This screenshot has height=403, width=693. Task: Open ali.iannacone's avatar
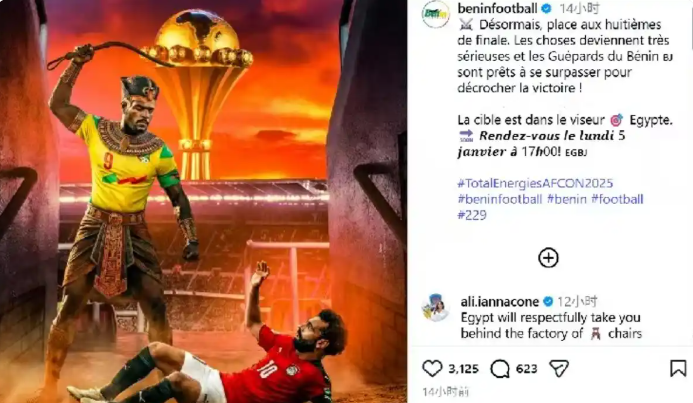pyautogui.click(x=436, y=308)
